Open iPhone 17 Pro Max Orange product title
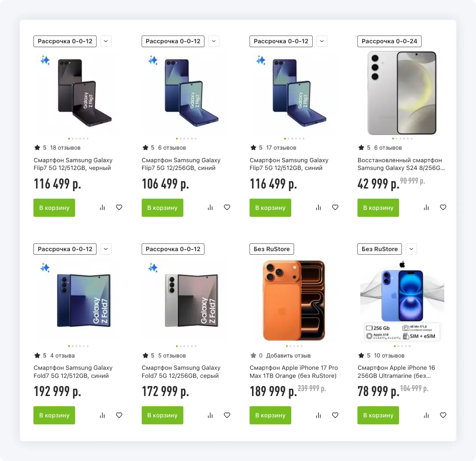This screenshot has height=461, width=476. [x=294, y=372]
